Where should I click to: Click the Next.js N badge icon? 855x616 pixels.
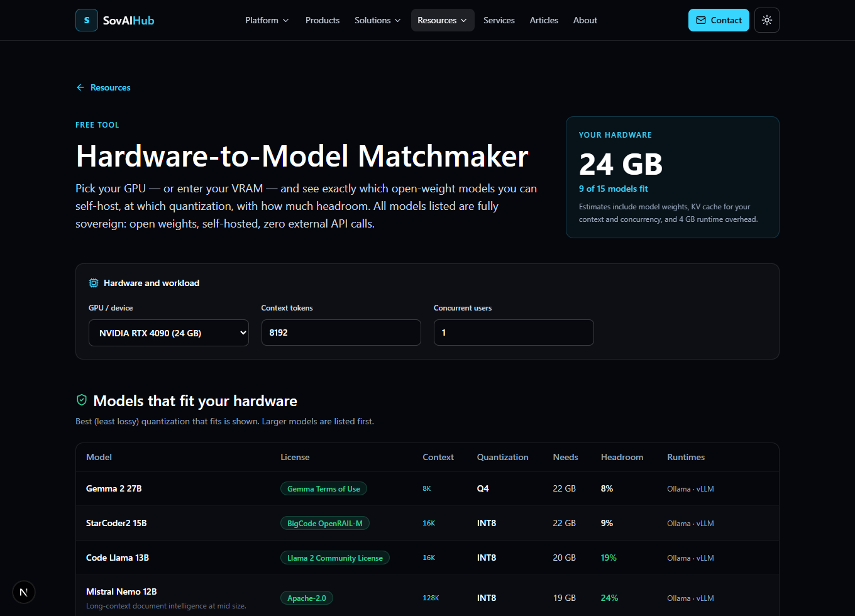click(24, 592)
